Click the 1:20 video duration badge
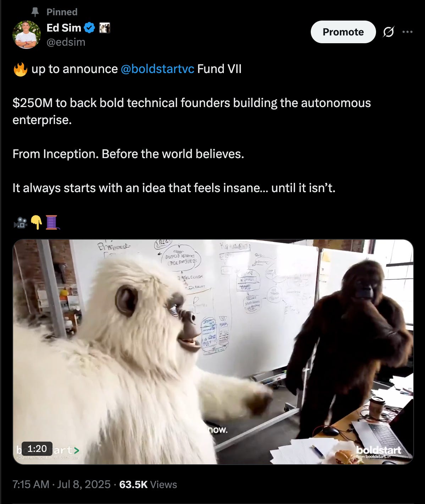Viewport: 425px width, 504px height. [37, 449]
